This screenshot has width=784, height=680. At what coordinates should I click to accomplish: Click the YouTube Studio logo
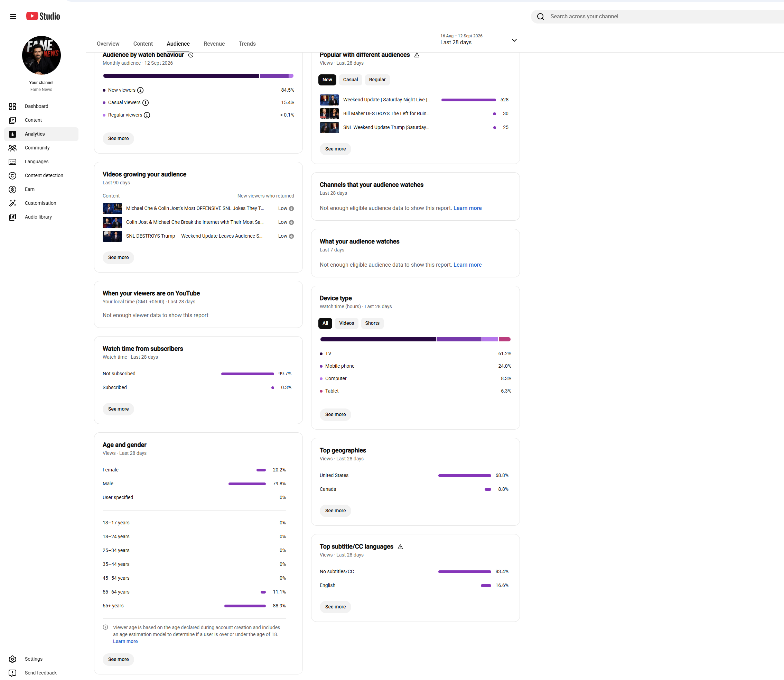coord(43,16)
